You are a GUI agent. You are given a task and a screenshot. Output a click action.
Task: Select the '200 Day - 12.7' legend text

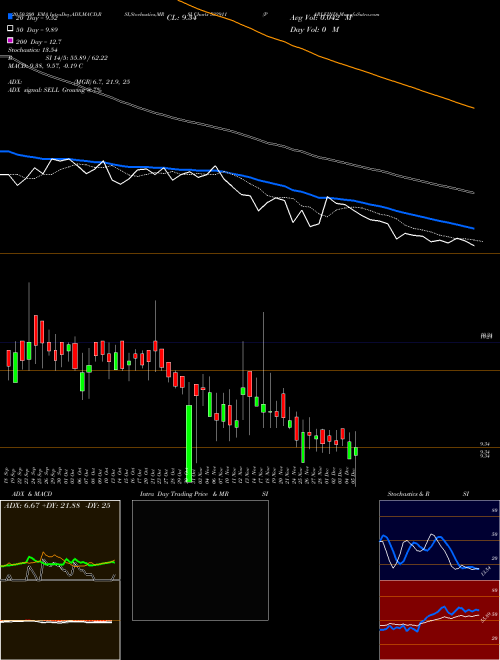(x=38, y=41)
